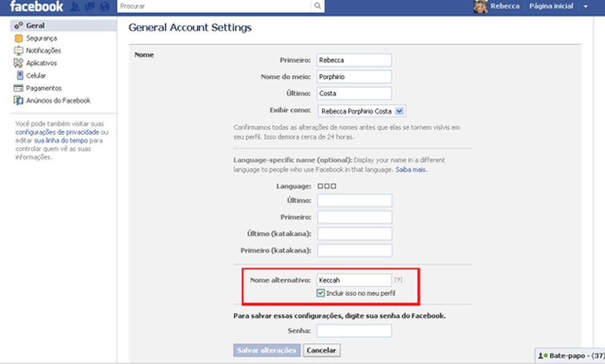Click the search magnifier icon
The image size is (605, 364).
tap(317, 6)
